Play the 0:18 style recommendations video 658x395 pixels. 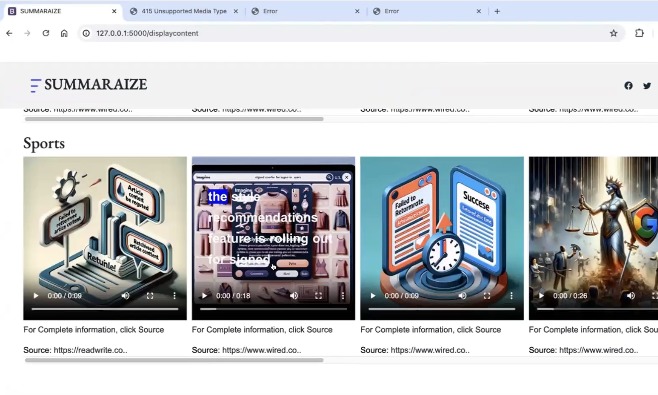(204, 296)
